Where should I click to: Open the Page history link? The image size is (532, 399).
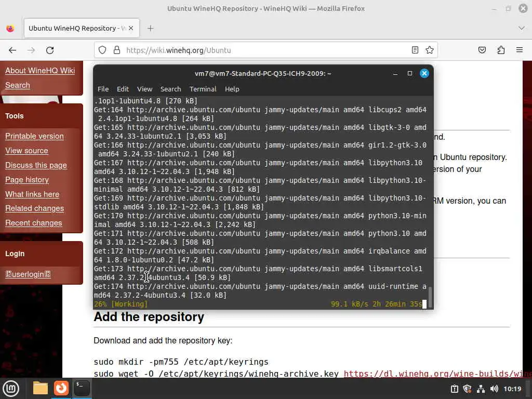point(27,180)
